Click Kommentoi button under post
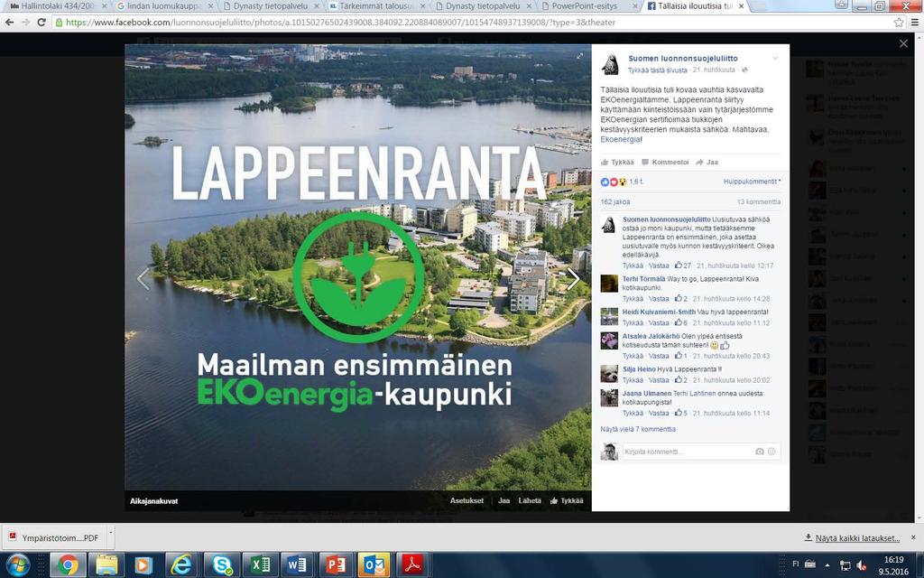This screenshot has height=578, width=924. 665,163
